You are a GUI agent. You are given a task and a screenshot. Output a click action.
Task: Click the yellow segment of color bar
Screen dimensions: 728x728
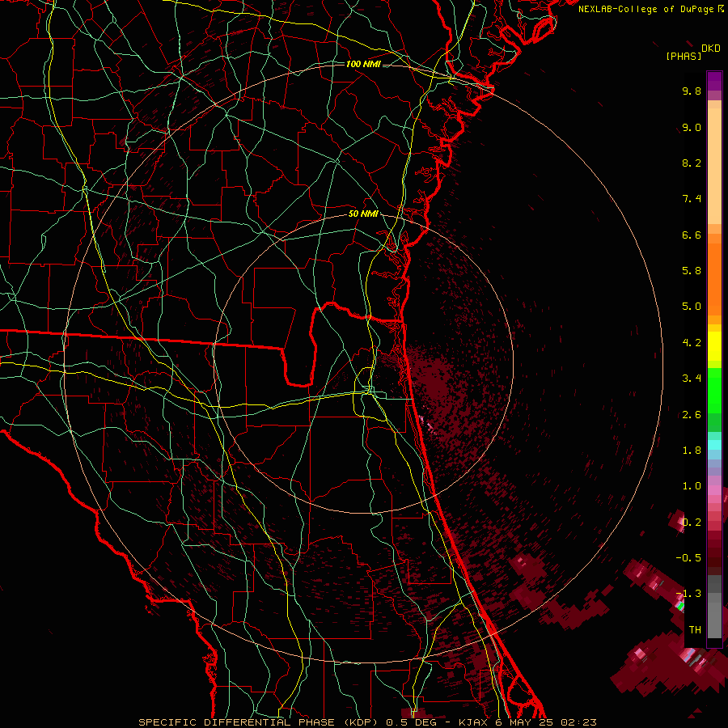pos(714,346)
